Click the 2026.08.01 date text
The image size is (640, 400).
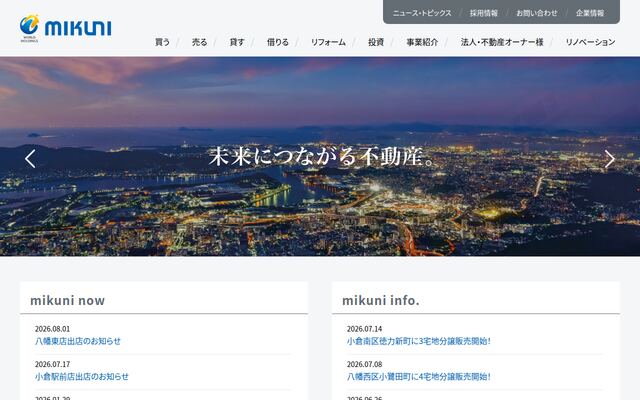point(52,329)
